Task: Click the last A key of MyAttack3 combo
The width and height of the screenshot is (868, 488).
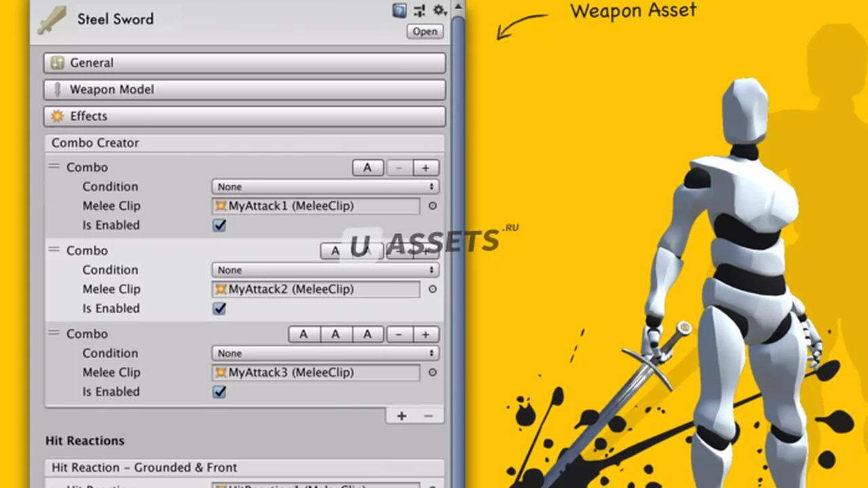Action: tap(368, 335)
